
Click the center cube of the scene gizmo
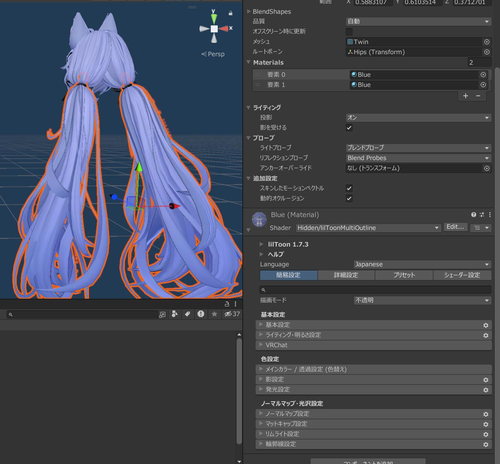(214, 29)
